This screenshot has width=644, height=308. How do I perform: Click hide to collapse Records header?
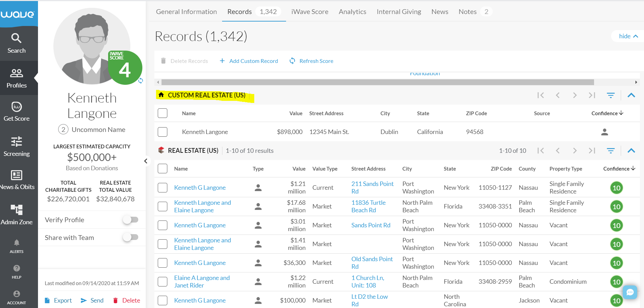pos(628,36)
